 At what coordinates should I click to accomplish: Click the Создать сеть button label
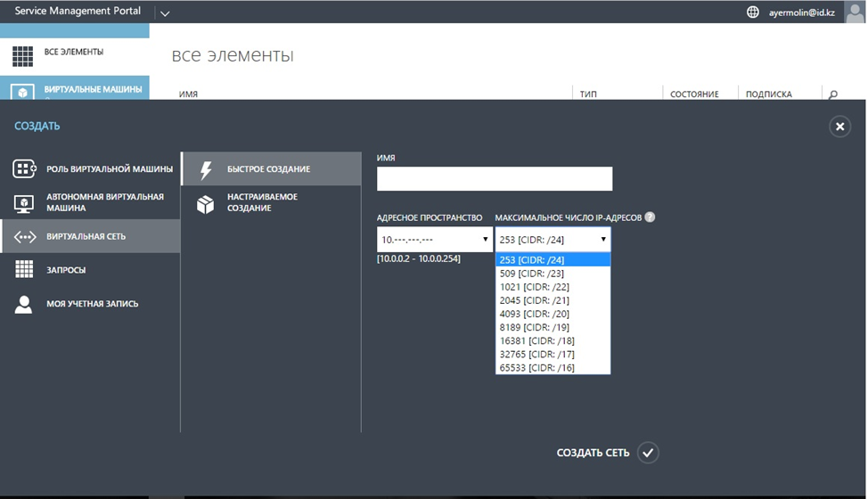click(x=593, y=453)
